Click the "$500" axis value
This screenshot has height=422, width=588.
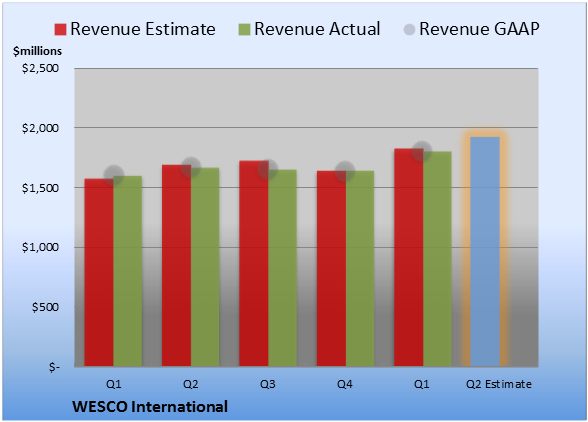tap(45, 307)
